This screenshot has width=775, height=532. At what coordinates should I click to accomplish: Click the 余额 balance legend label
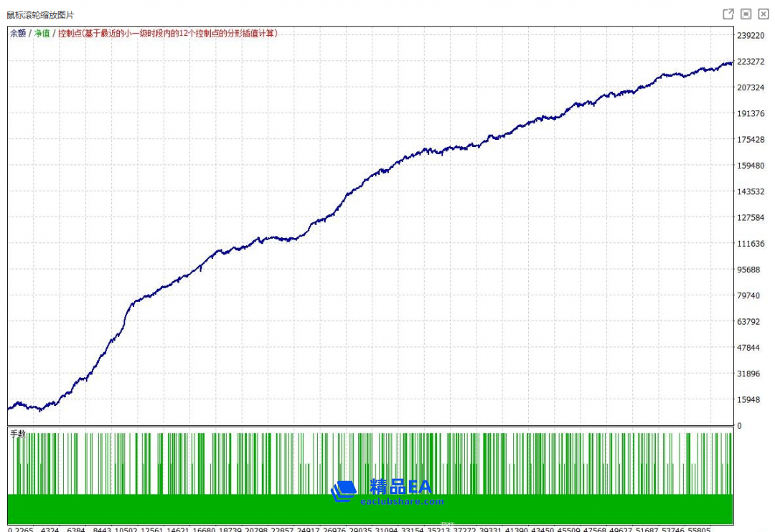click(x=18, y=33)
